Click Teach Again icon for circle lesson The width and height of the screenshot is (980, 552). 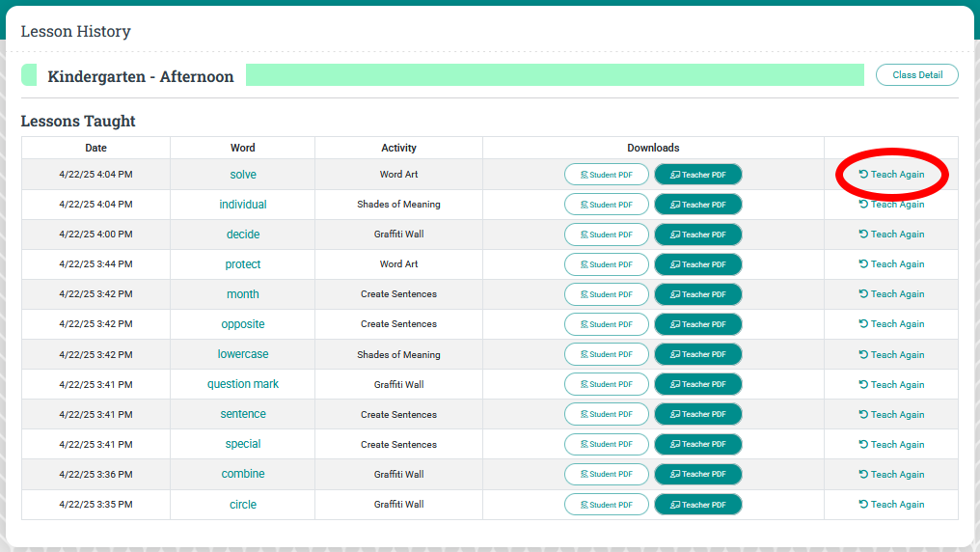click(x=863, y=505)
